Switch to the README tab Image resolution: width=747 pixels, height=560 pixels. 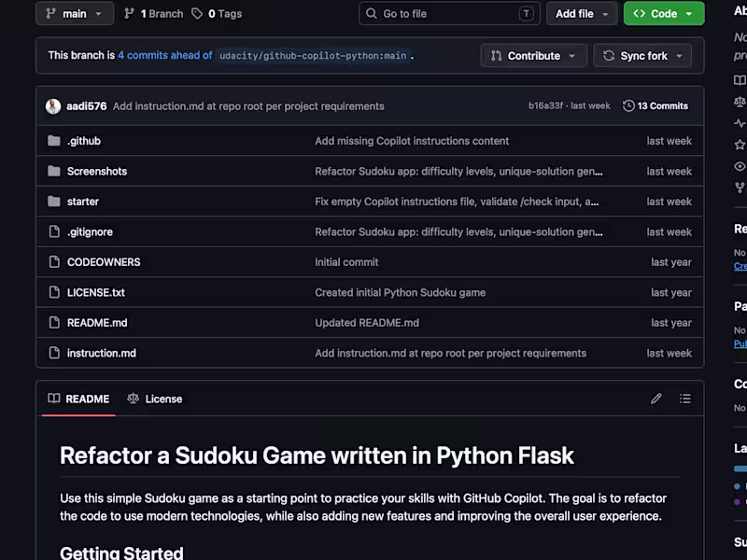(x=78, y=399)
